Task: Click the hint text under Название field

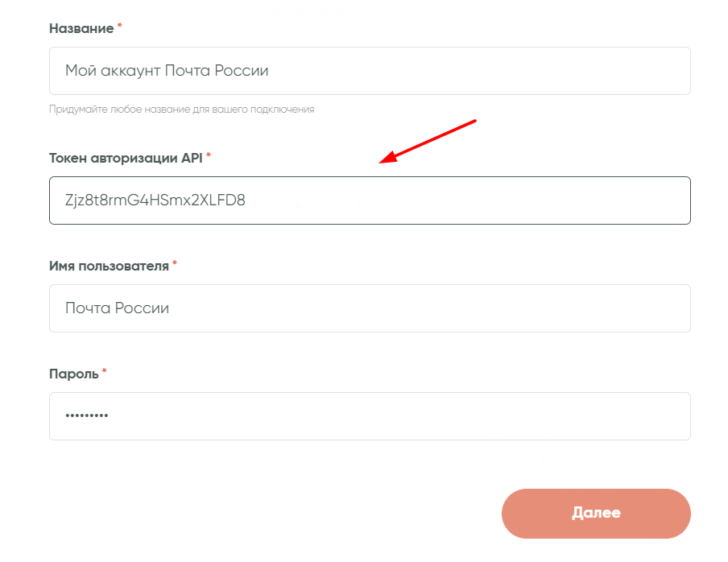Action: pos(181,109)
